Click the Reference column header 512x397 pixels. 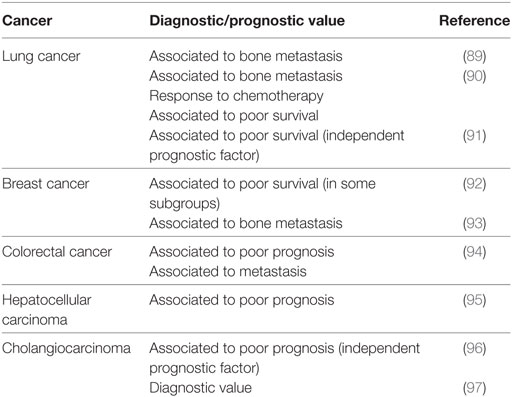coord(474,21)
